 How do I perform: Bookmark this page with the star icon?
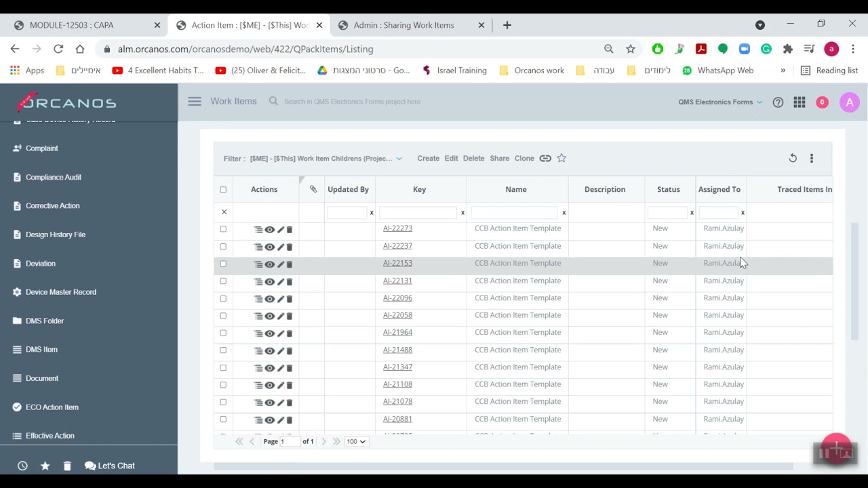click(x=631, y=49)
